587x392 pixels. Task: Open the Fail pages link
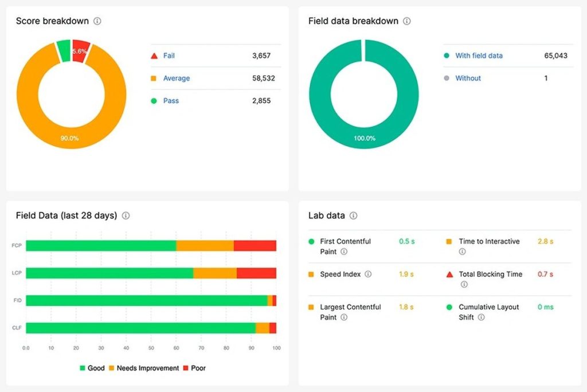[169, 56]
